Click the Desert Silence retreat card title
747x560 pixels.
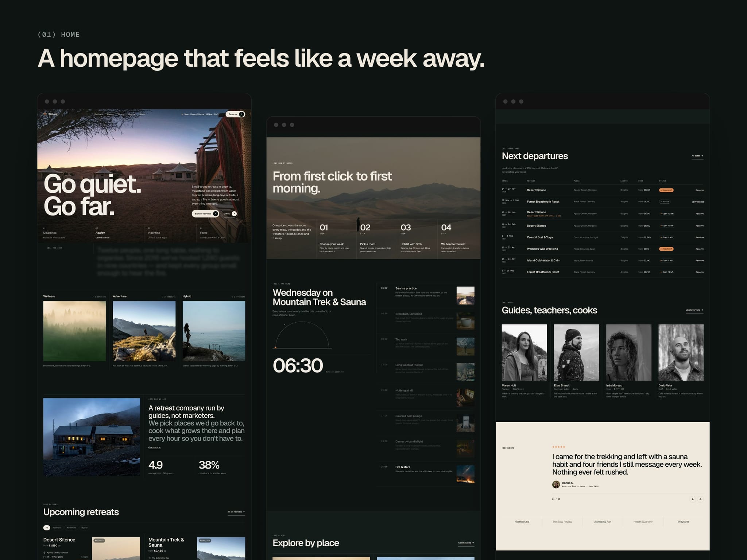coord(59,540)
